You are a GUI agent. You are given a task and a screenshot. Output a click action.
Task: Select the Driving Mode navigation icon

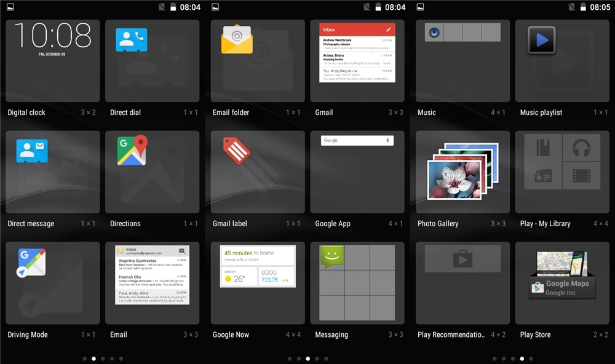point(31,263)
